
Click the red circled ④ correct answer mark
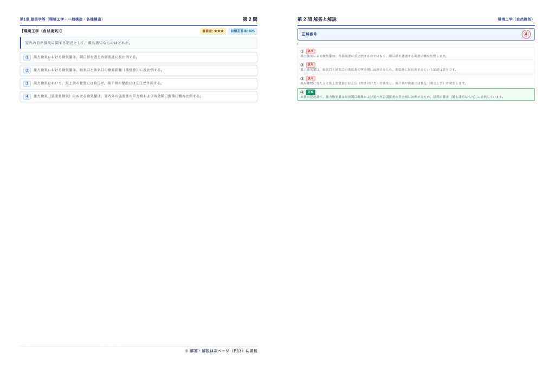point(526,34)
